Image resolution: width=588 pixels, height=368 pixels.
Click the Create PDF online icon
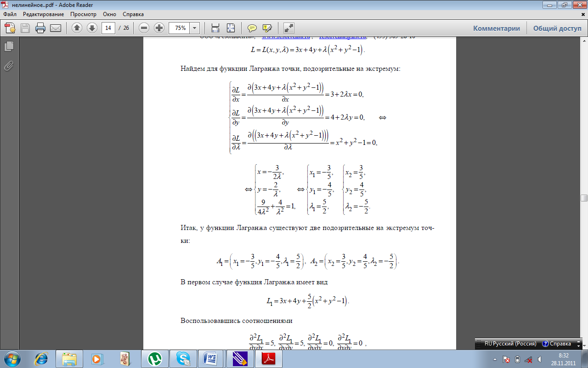point(10,28)
